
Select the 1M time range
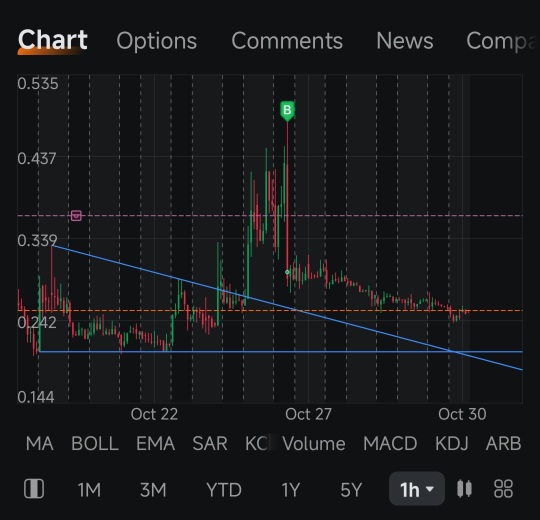pos(89,489)
